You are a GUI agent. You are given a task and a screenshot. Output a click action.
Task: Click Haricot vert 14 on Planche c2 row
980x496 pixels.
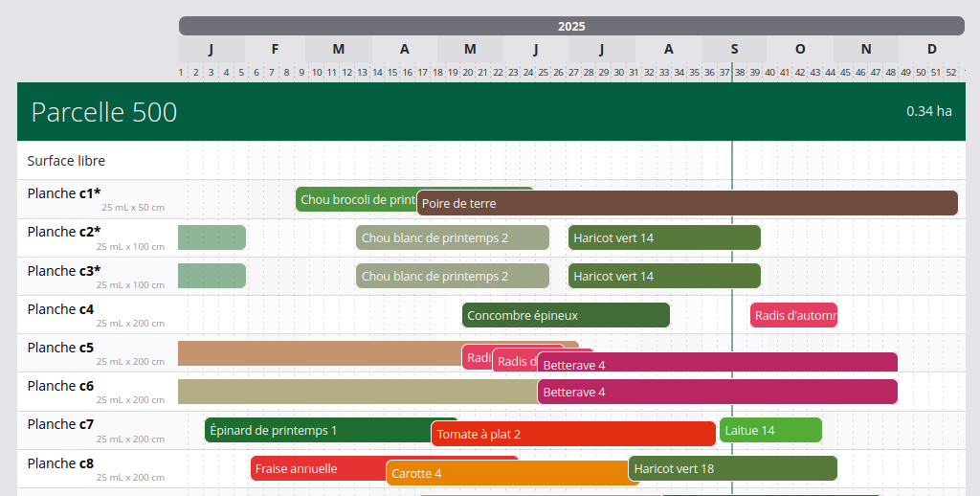(x=664, y=237)
